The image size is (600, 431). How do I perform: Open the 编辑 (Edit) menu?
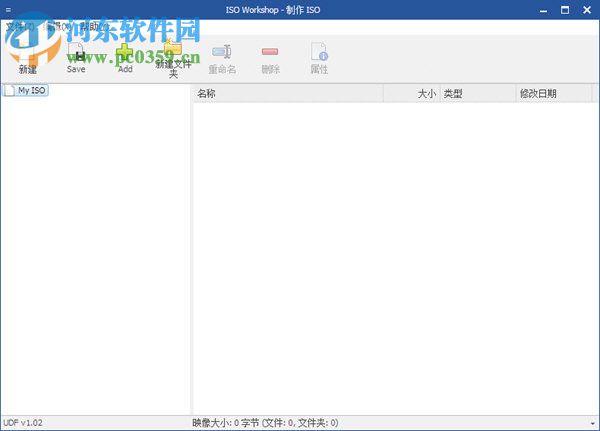(x=56, y=26)
